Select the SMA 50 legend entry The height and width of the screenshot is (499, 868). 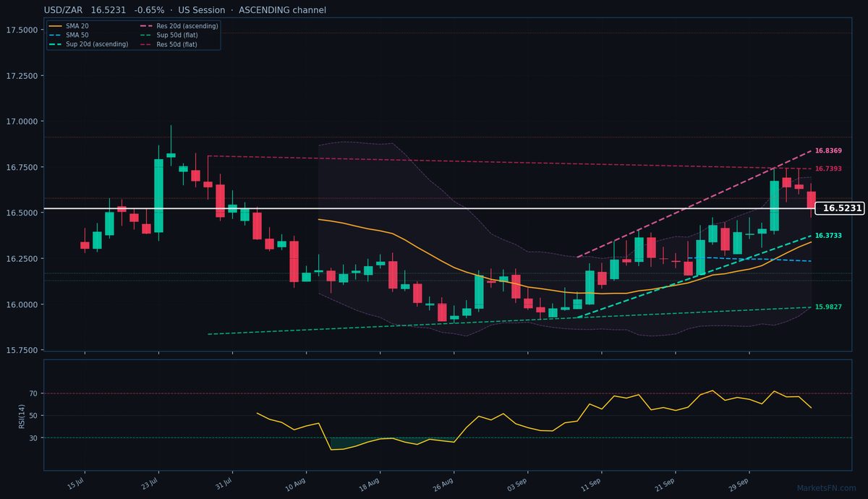tap(69, 35)
